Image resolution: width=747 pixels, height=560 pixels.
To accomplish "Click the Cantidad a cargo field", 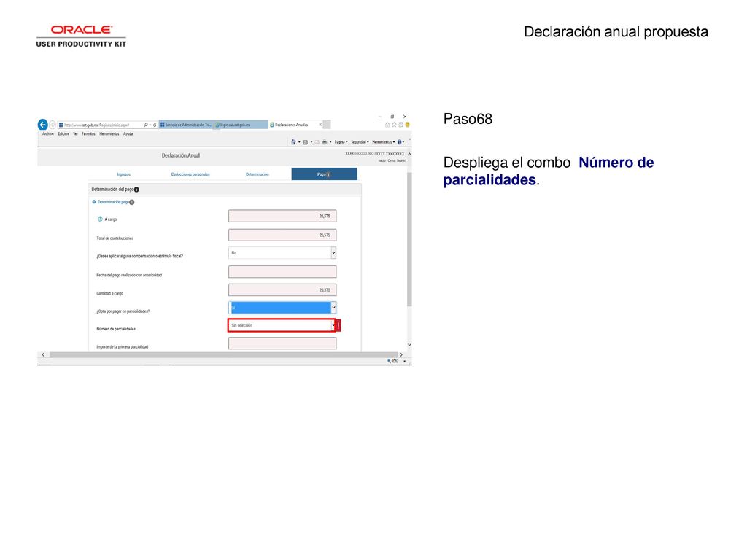I will [282, 290].
